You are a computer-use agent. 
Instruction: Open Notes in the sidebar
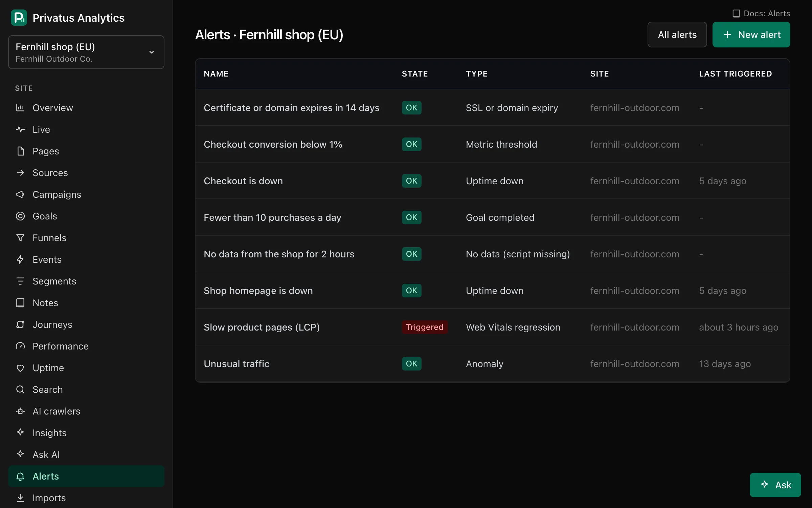(x=86, y=303)
